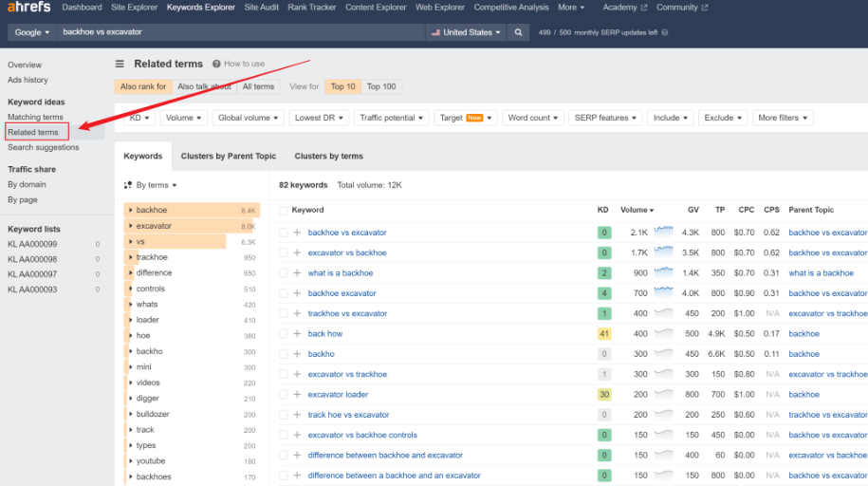Click plus icon next to 'what is a backhoe'

tap(297, 272)
